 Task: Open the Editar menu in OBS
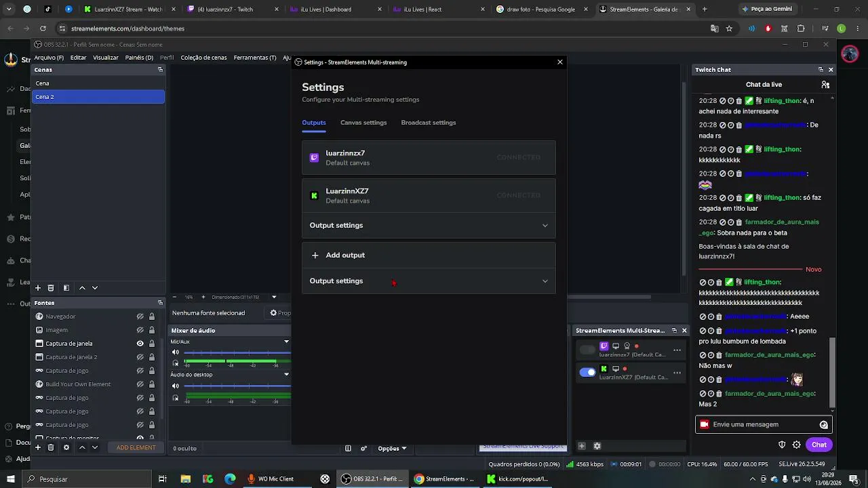[x=78, y=58]
